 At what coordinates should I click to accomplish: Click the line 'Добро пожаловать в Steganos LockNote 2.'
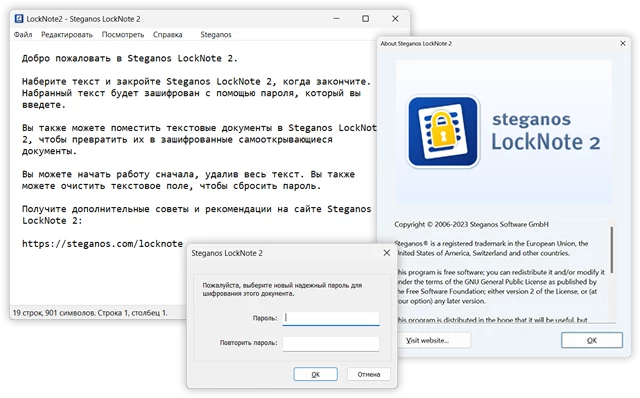pyautogui.click(x=130, y=58)
